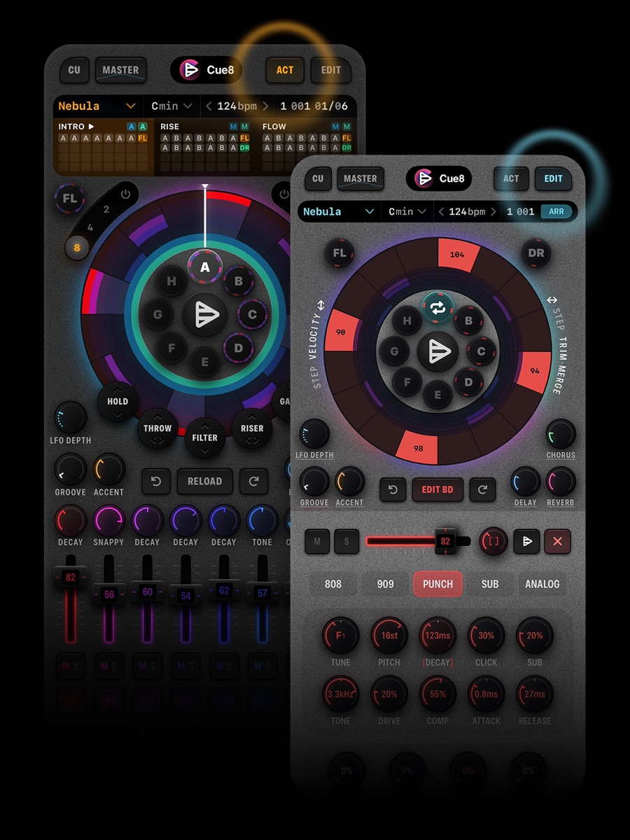
Task: Select pad A in back window wheel
Action: pyautogui.click(x=205, y=267)
